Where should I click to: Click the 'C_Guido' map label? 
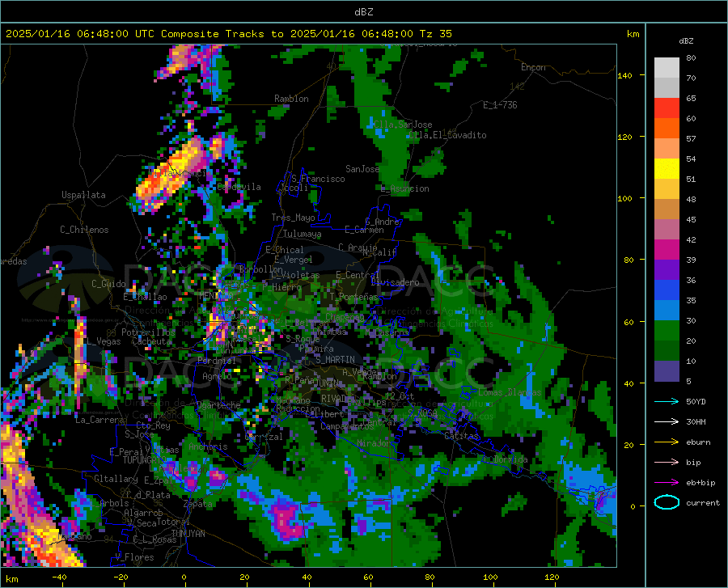click(x=108, y=284)
